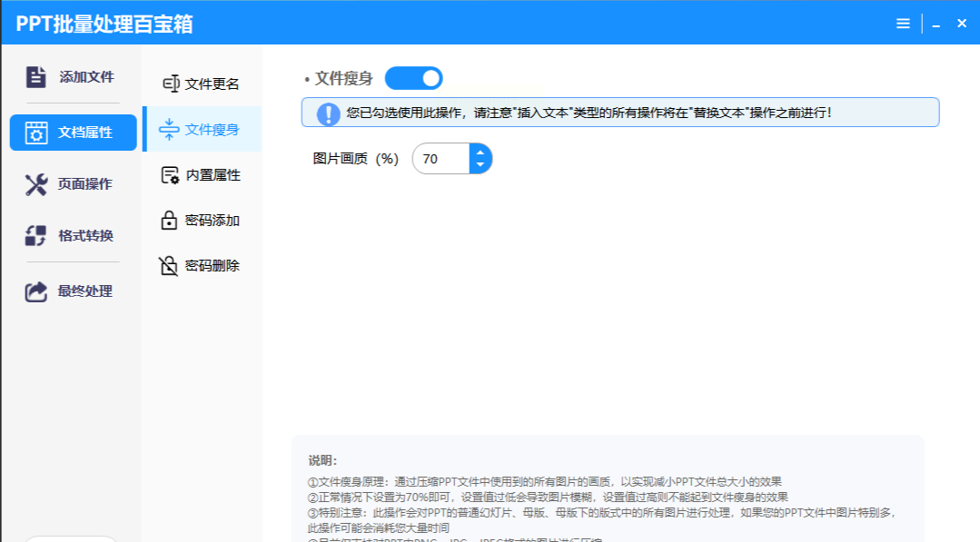This screenshot has height=542, width=980.
Task: Click the 图片画质 percentage input field
Action: 441,159
